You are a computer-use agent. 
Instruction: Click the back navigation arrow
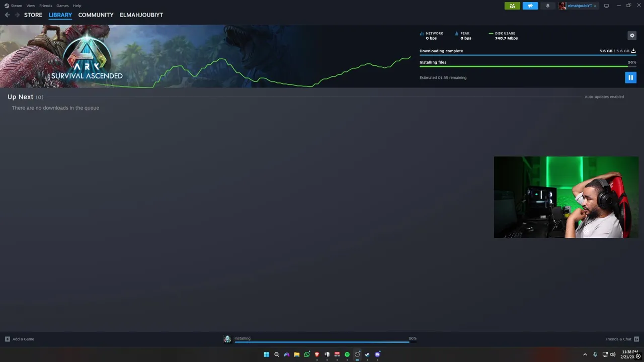point(7,15)
